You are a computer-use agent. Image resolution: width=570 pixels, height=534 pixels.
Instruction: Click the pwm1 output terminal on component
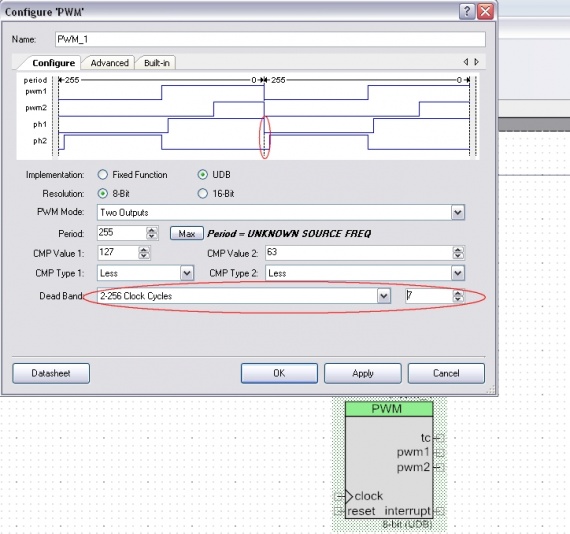pos(439,453)
